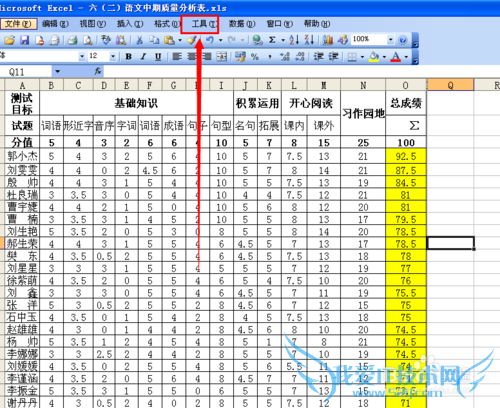Open the 100% zoom dropdown
The width and height of the screenshot is (500, 408).
pyautogui.click(x=390, y=40)
